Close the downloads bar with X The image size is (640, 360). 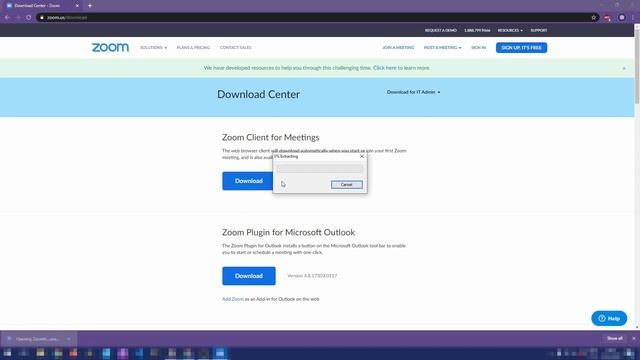(x=633, y=338)
